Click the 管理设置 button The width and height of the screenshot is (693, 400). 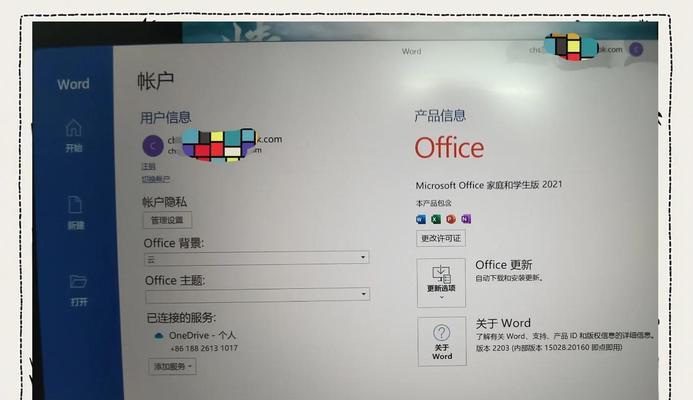(167, 220)
